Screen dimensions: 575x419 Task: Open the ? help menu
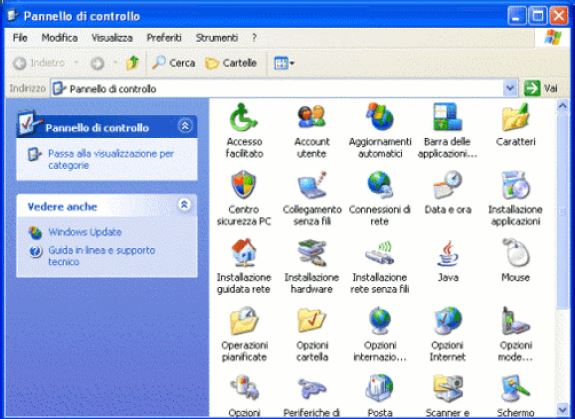point(254,38)
